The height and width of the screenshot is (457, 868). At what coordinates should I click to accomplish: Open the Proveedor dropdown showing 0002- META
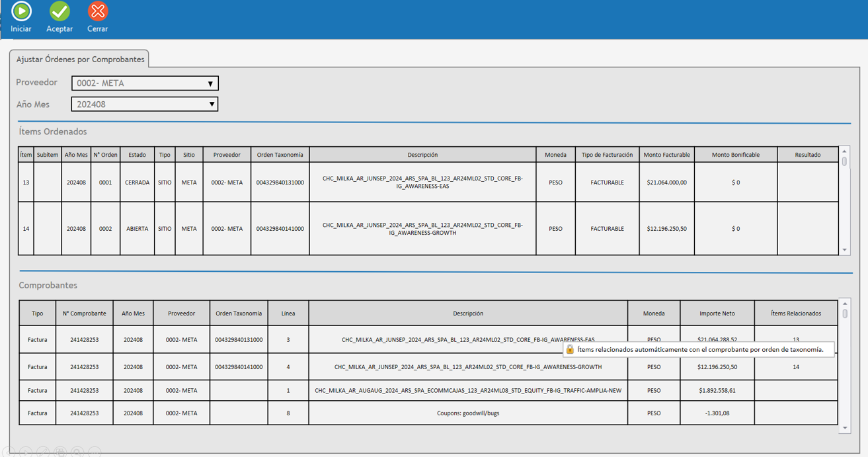145,83
